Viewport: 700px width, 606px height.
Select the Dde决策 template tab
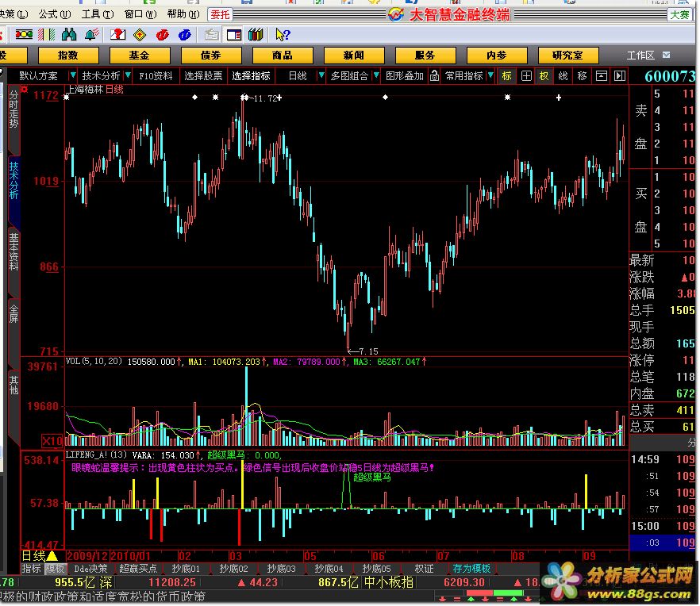point(90,569)
